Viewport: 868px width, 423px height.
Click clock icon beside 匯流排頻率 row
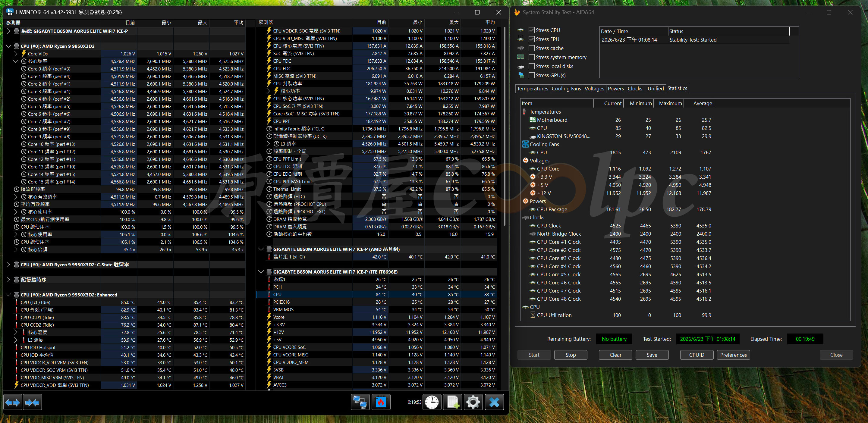pos(17,189)
